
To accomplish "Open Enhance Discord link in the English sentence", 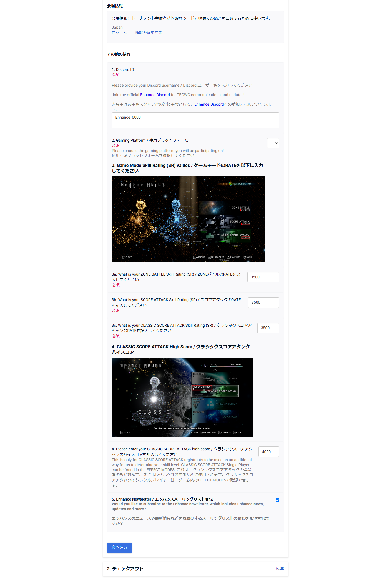I will click(x=155, y=95).
